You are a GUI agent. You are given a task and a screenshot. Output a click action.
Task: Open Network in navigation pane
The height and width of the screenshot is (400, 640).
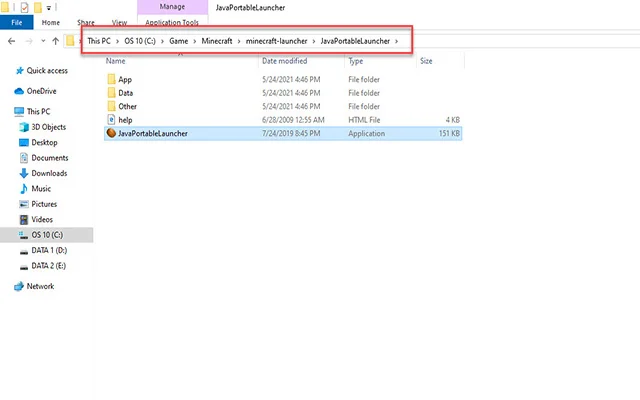point(40,286)
